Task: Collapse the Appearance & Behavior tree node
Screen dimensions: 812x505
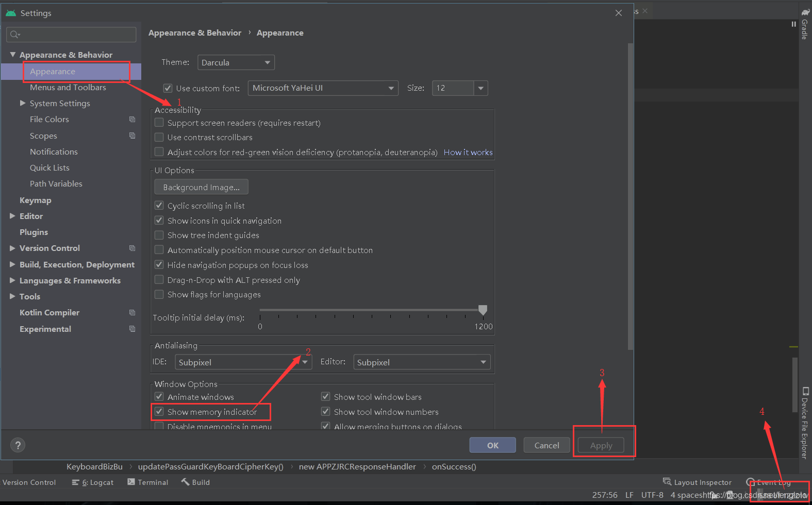Action: click(x=13, y=55)
